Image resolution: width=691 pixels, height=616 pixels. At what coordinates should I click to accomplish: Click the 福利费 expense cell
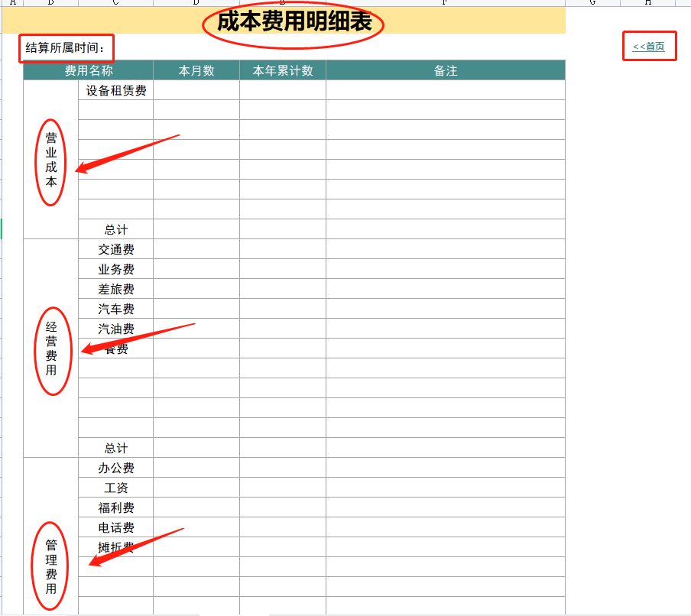pyautogui.click(x=115, y=507)
